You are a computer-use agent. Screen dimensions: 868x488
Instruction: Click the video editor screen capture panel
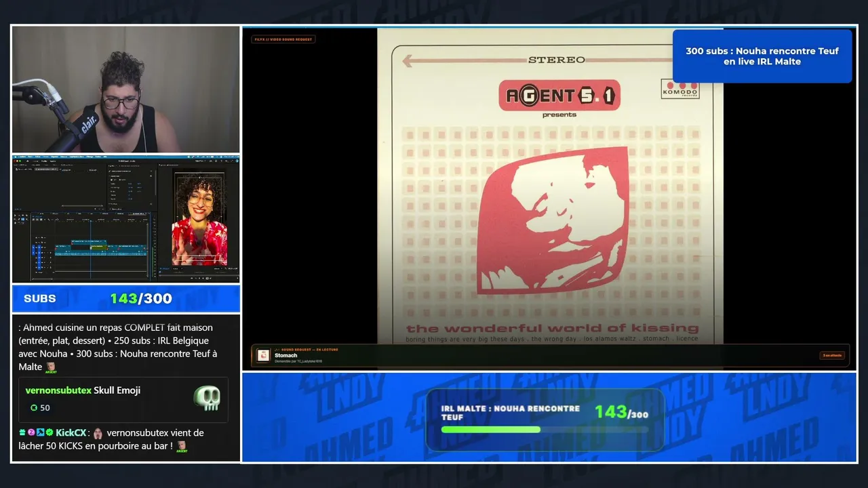click(x=126, y=219)
